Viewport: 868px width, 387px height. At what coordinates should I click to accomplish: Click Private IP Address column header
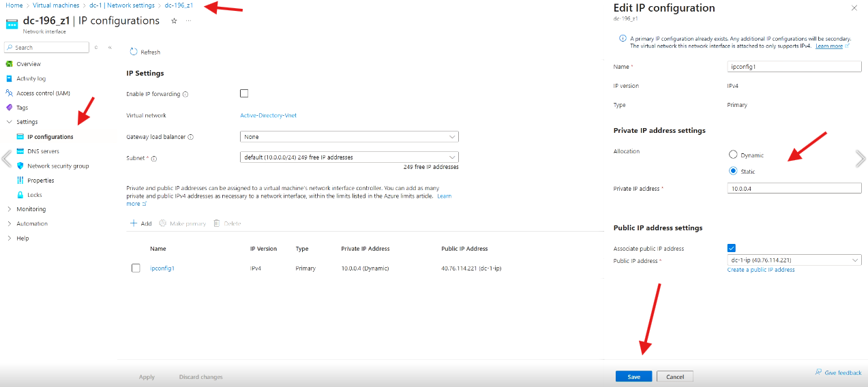pyautogui.click(x=365, y=249)
